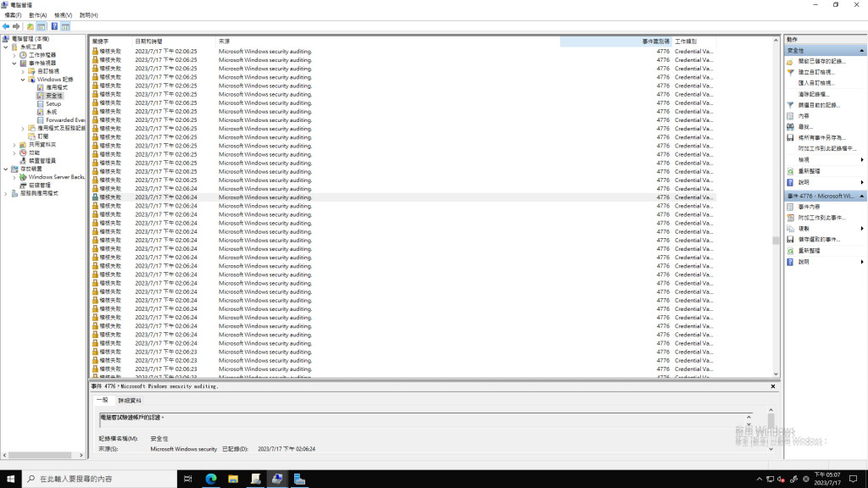Image resolution: width=868 pixels, height=488 pixels.
Task: Expand the 工作排程器 tree node
Action: click(14, 55)
